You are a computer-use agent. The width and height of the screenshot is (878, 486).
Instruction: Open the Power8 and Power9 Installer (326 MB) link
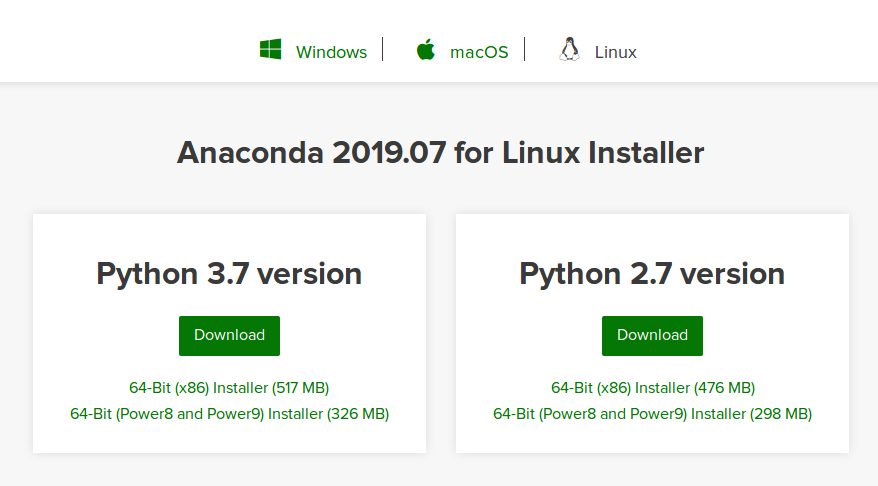click(229, 413)
